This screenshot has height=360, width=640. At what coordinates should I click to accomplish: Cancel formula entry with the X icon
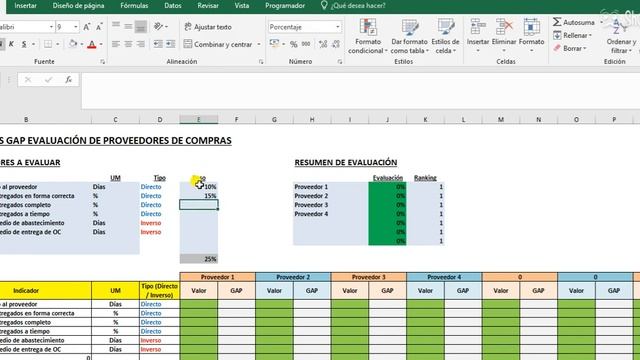(28, 80)
